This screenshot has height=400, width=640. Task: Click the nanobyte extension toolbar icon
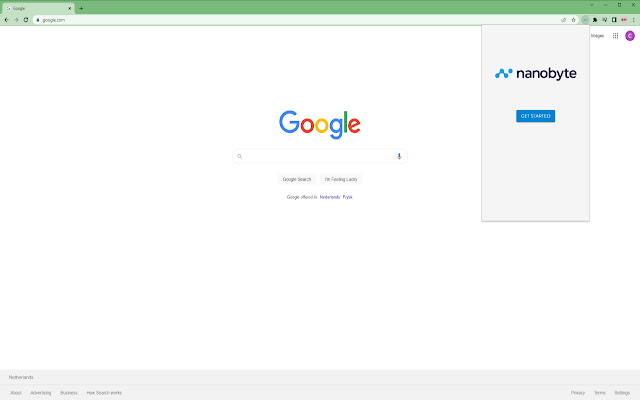(x=585, y=20)
